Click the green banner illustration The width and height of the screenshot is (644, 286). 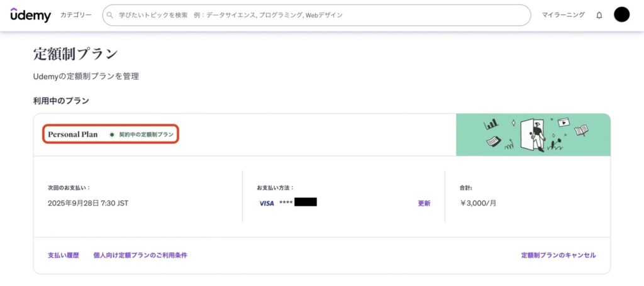(533, 135)
